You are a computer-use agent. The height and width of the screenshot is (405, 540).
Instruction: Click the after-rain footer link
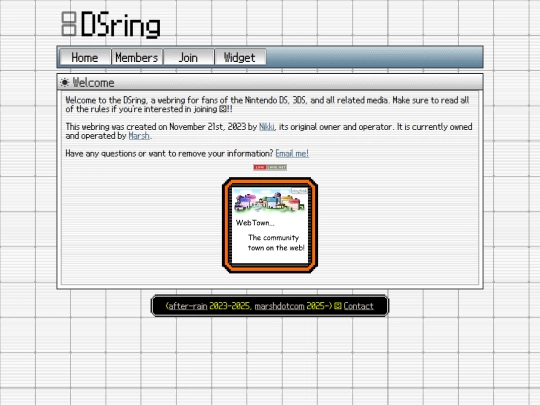pos(188,306)
